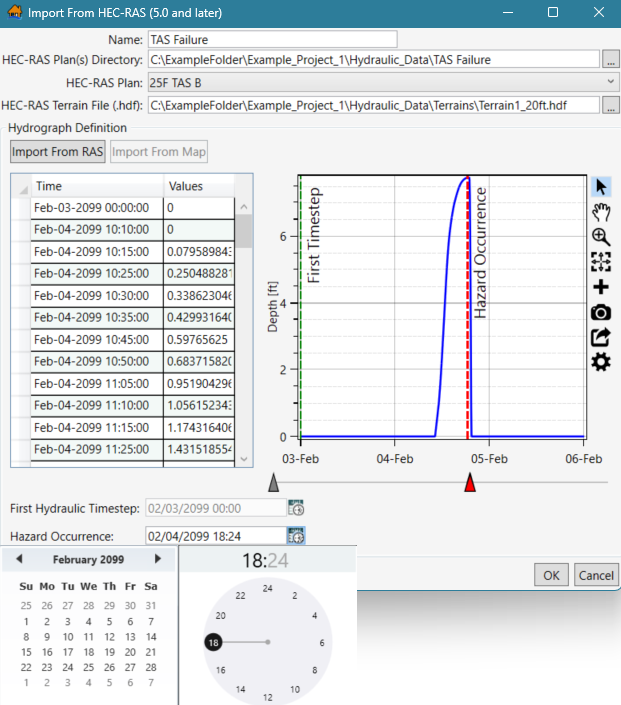
Task: Pick February 11 in the calendar
Action: (x=89, y=637)
